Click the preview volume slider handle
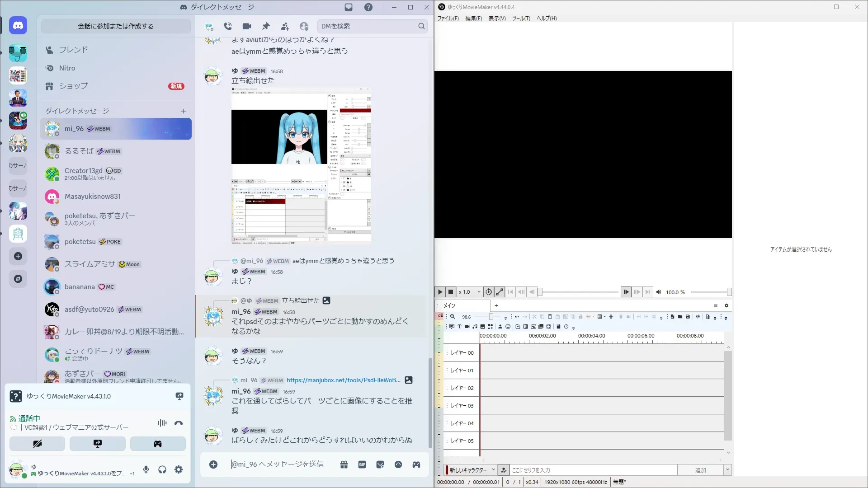Viewport: 868px width, 488px height. pos(729,292)
